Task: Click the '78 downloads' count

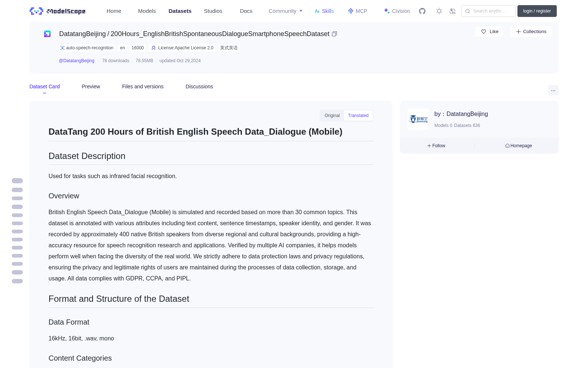Action: tap(116, 61)
